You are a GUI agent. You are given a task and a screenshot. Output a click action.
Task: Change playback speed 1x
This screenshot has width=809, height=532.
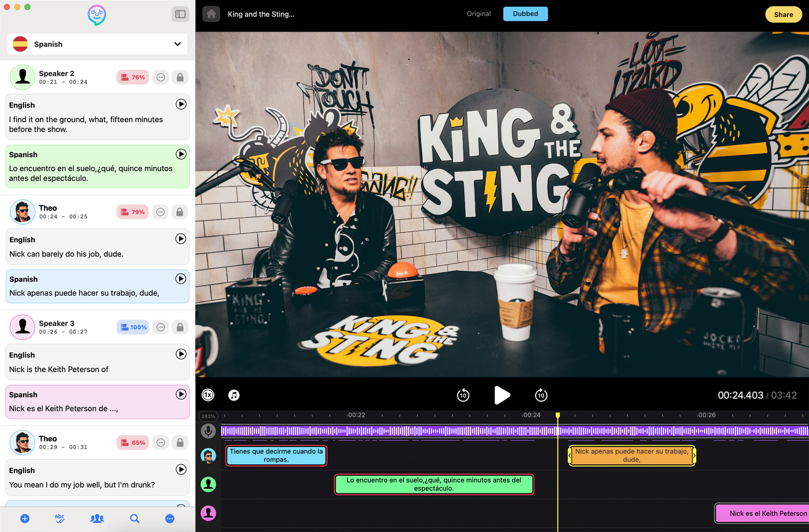click(208, 395)
